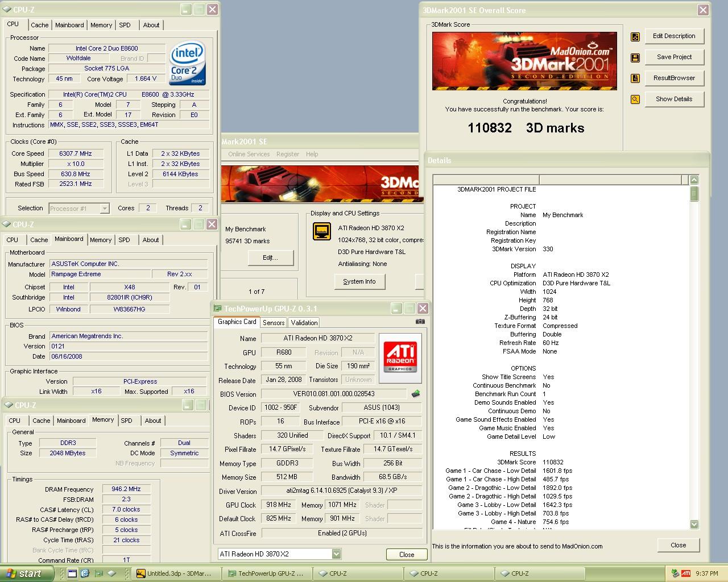Screen dimensions: 728x582
Task: Click the Show Details button
Action: [x=674, y=99]
